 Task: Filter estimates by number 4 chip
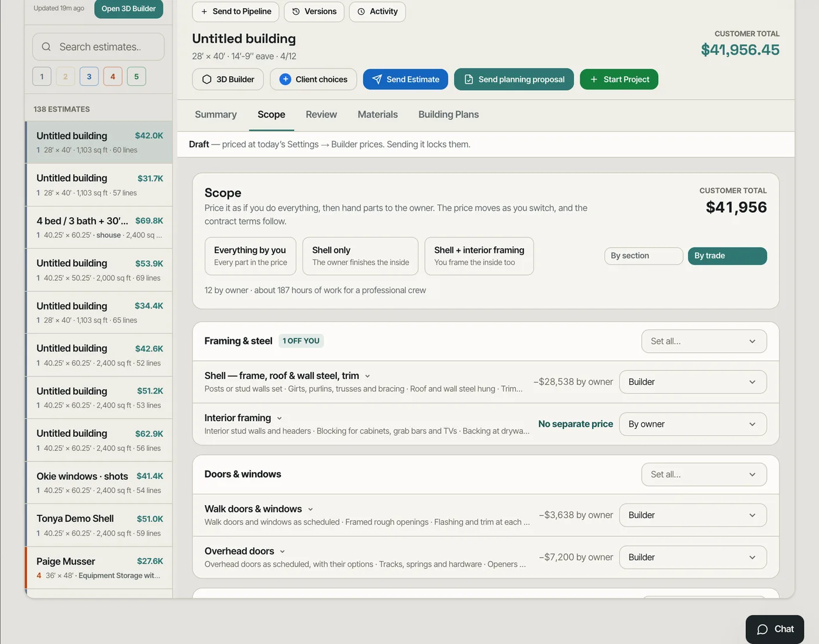(113, 77)
